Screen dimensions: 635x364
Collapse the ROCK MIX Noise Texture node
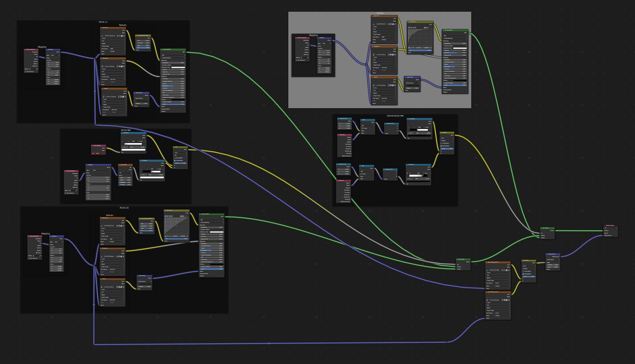click(119, 165)
